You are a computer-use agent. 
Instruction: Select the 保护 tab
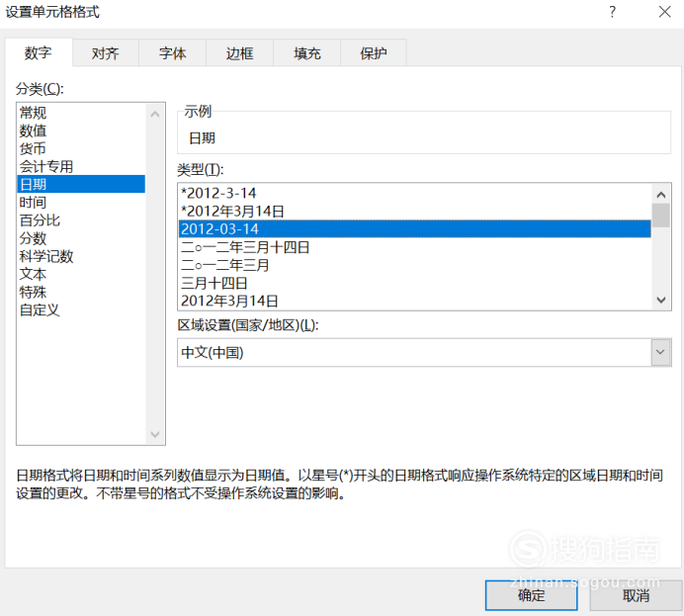[374, 53]
